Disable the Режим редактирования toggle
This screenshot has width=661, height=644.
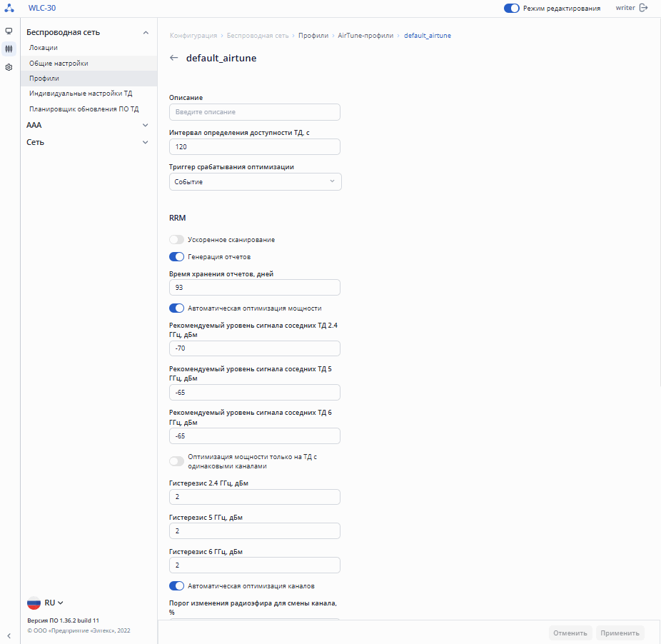511,8
